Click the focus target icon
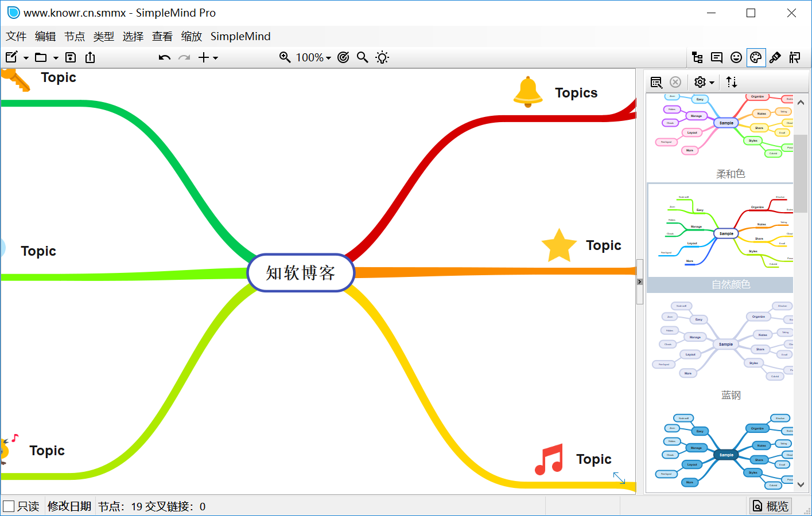The image size is (812, 516). pyautogui.click(x=343, y=57)
